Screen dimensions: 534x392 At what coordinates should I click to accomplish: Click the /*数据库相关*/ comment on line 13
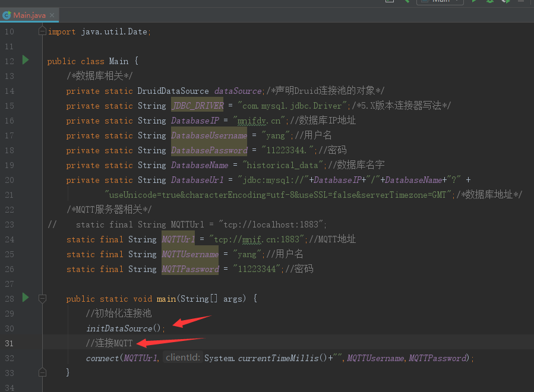(x=100, y=76)
